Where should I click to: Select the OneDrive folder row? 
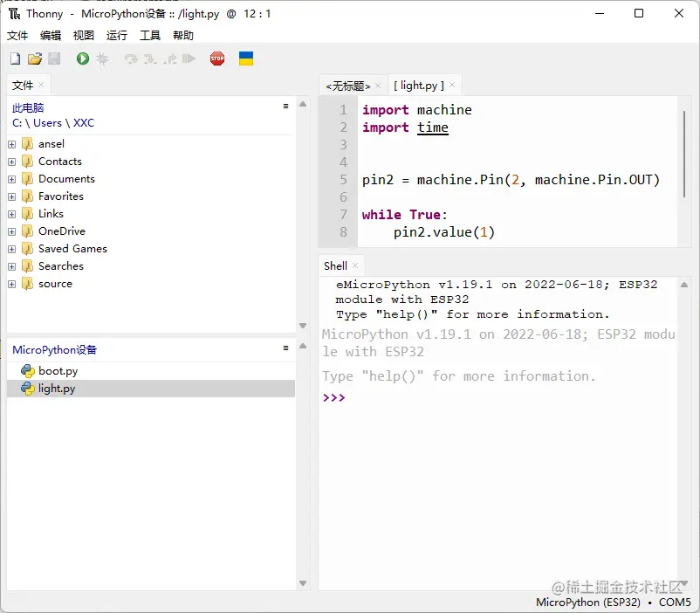(151, 231)
